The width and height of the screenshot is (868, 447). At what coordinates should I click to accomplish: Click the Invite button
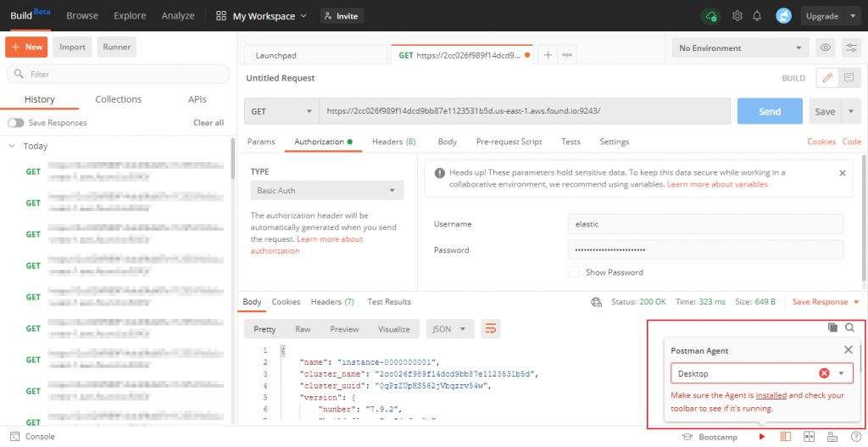342,16
